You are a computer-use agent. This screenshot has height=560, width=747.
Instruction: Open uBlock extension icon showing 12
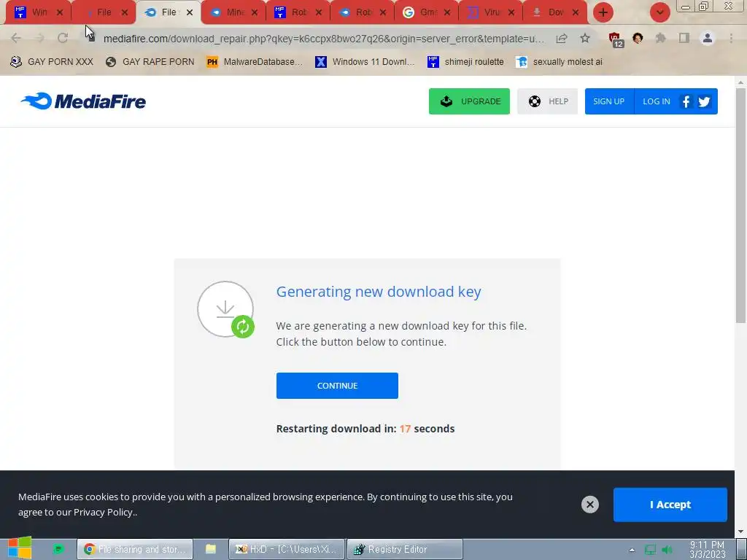coord(615,39)
